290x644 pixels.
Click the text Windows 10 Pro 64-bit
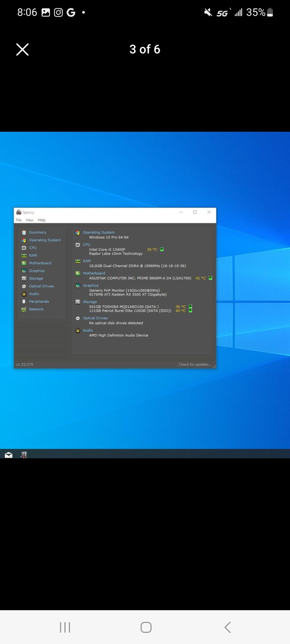tap(109, 237)
